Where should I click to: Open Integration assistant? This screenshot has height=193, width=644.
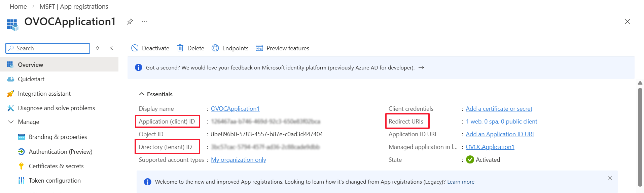pyautogui.click(x=44, y=94)
